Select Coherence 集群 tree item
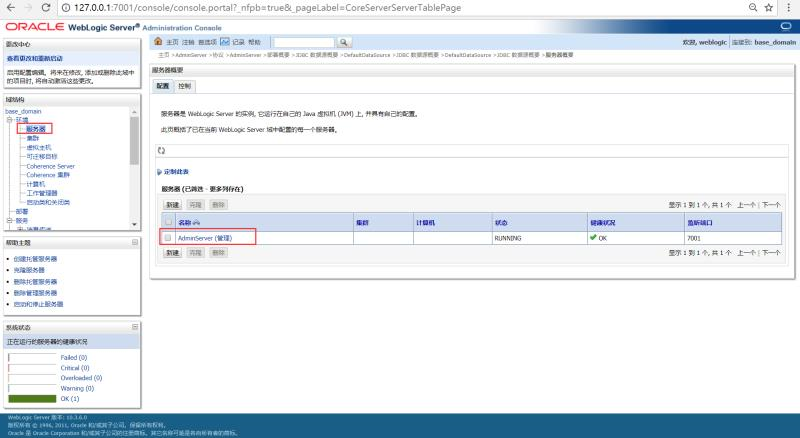Screen dimensions: 800x438 [x=48, y=175]
